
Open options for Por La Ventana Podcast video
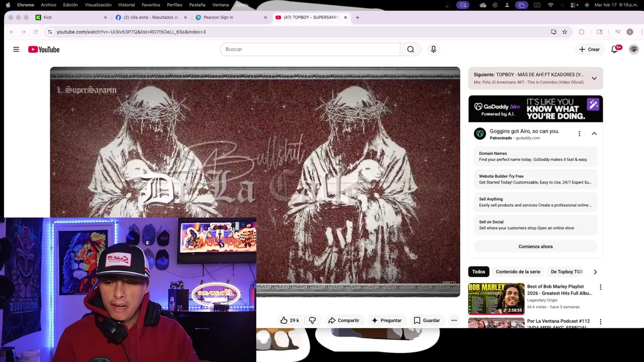coord(600,321)
